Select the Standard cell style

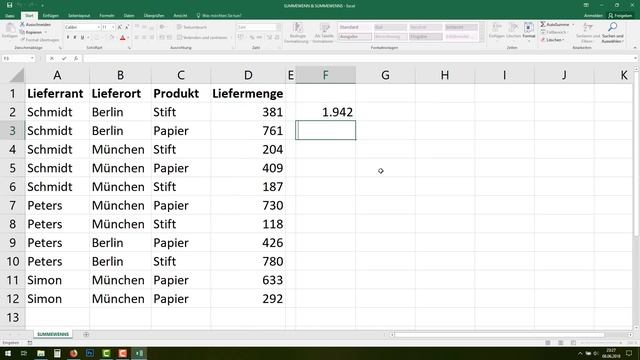pyautogui.click(x=354, y=27)
